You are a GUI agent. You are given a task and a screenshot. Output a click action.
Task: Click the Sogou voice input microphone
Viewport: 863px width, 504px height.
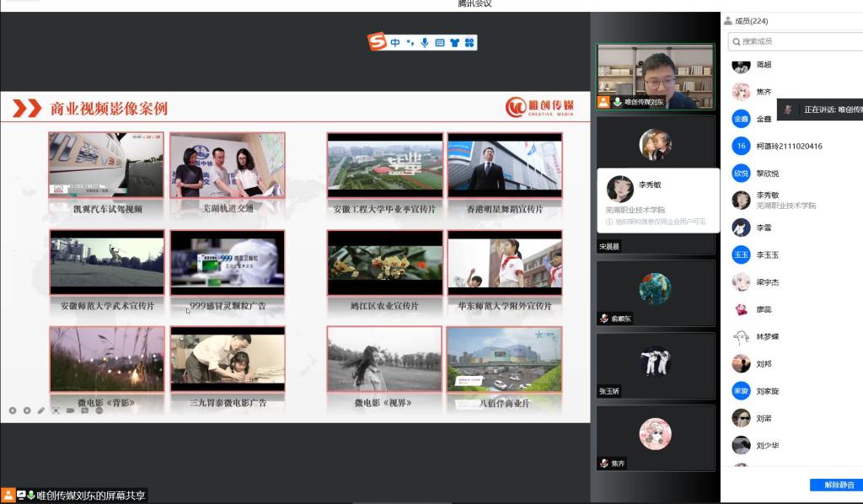click(x=425, y=42)
